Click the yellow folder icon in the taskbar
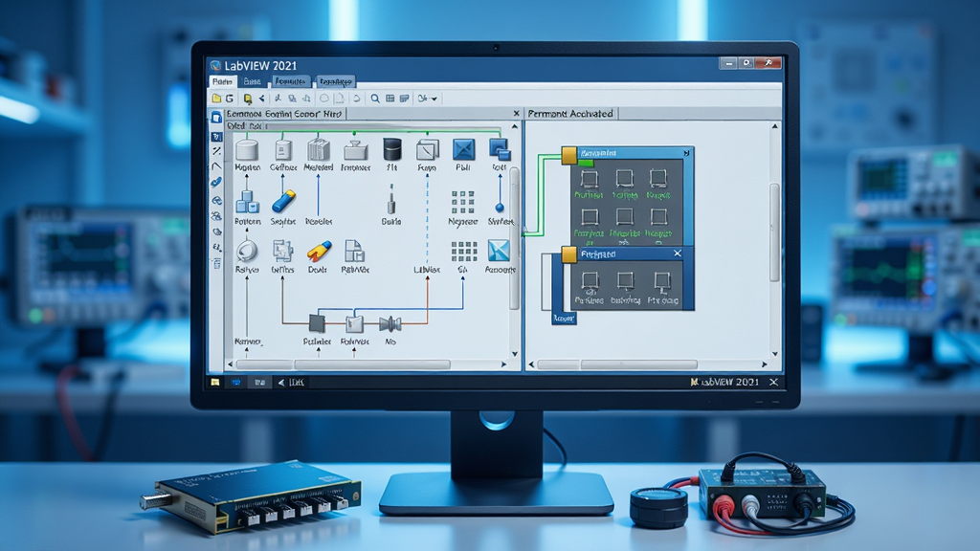The width and height of the screenshot is (980, 551). (215, 383)
